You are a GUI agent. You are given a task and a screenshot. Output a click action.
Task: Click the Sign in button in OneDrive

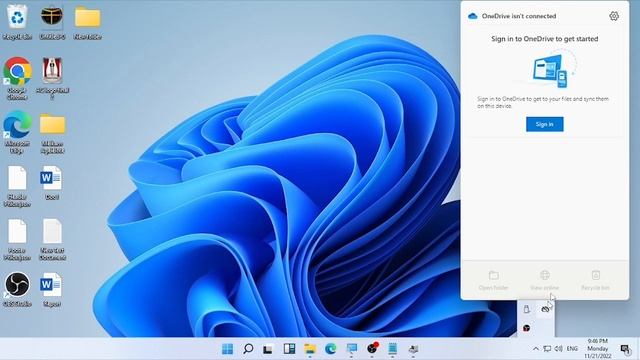[x=544, y=124]
